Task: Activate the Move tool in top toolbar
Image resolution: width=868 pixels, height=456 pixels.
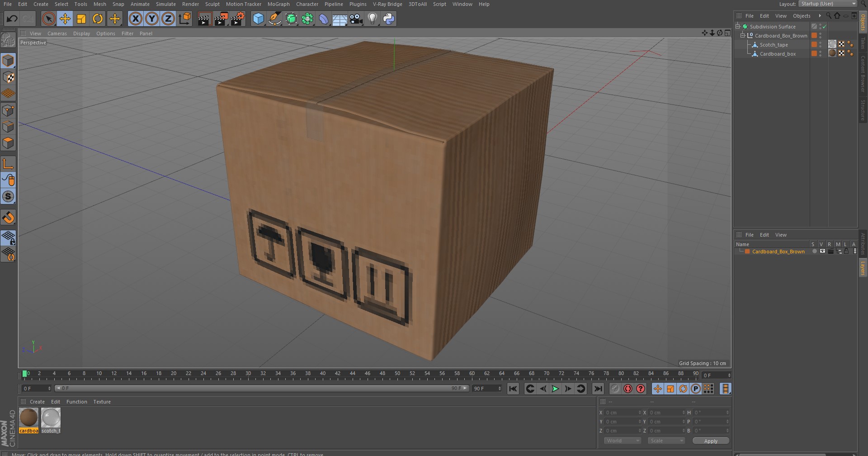Action: click(65, 19)
